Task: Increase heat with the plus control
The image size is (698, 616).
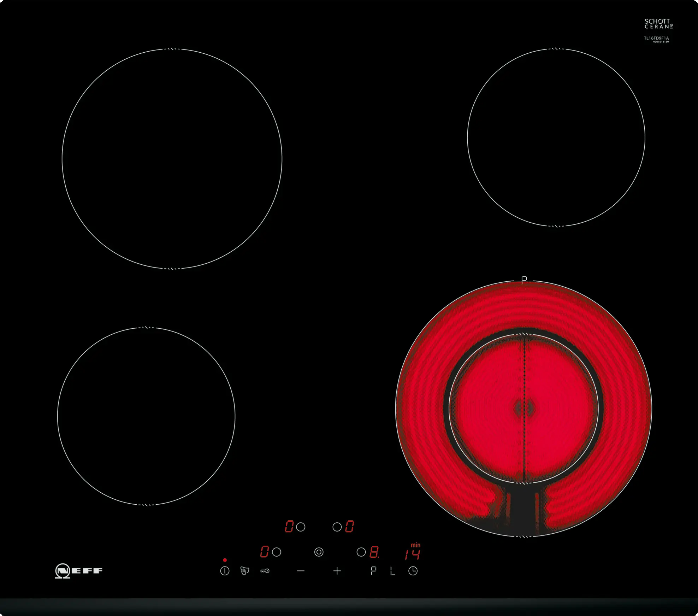Action: (337, 571)
